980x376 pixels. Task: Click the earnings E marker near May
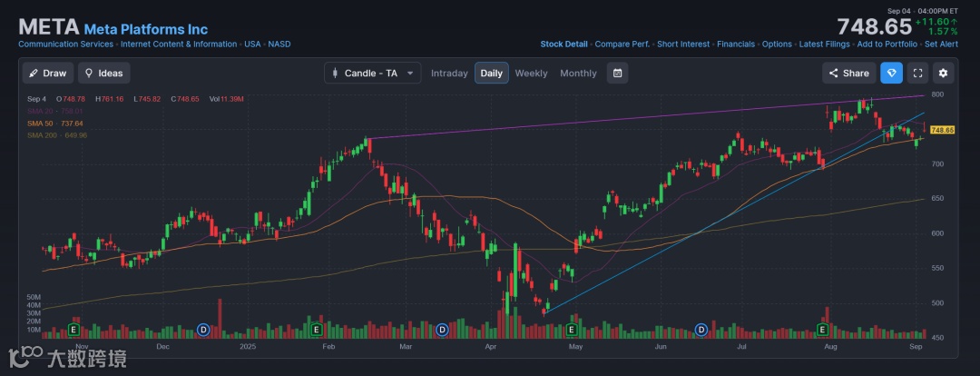(x=571, y=329)
